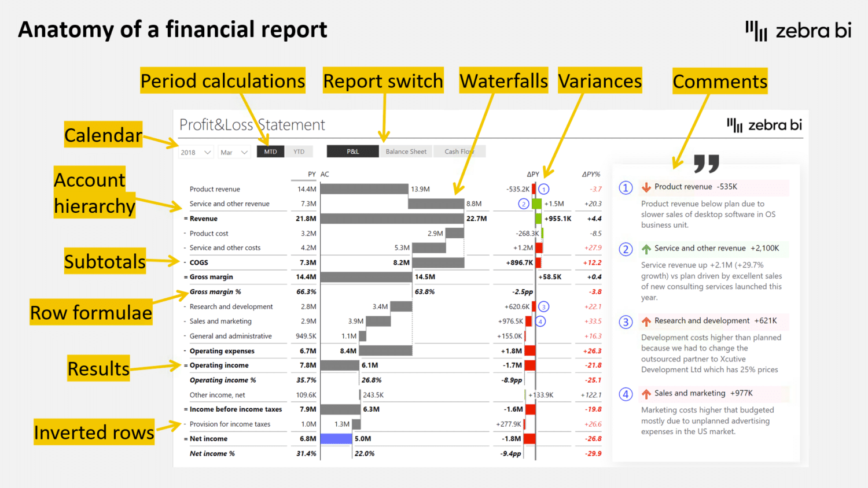The height and width of the screenshot is (488, 868).
Task: Switch period calculation to MTD
Action: click(x=270, y=151)
